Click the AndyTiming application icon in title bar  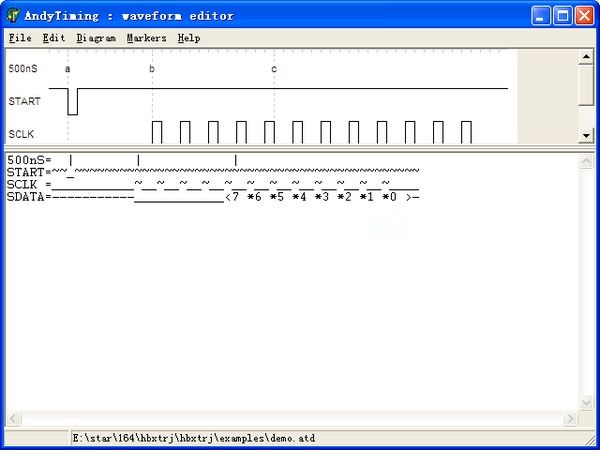tap(13, 15)
